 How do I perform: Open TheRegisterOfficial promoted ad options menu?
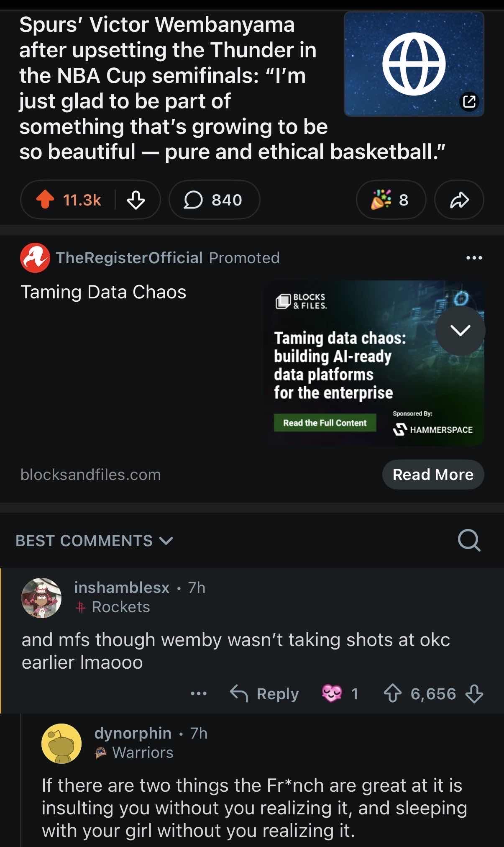pos(474,258)
